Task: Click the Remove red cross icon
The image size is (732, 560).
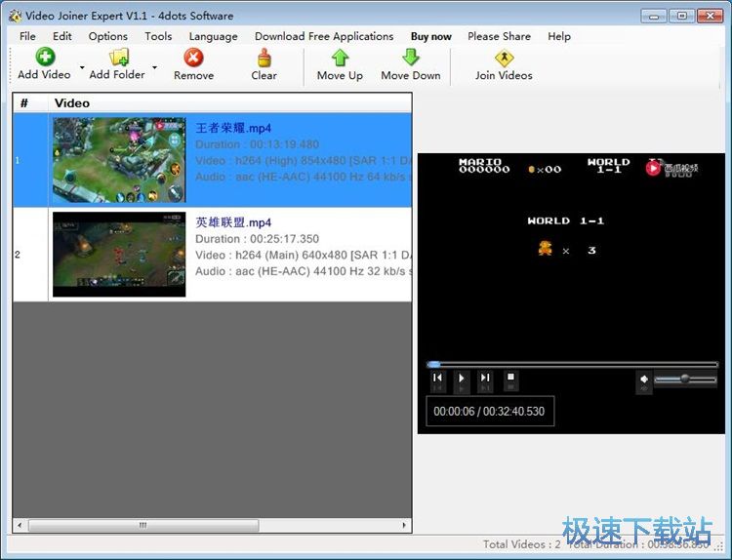Action: [193, 58]
